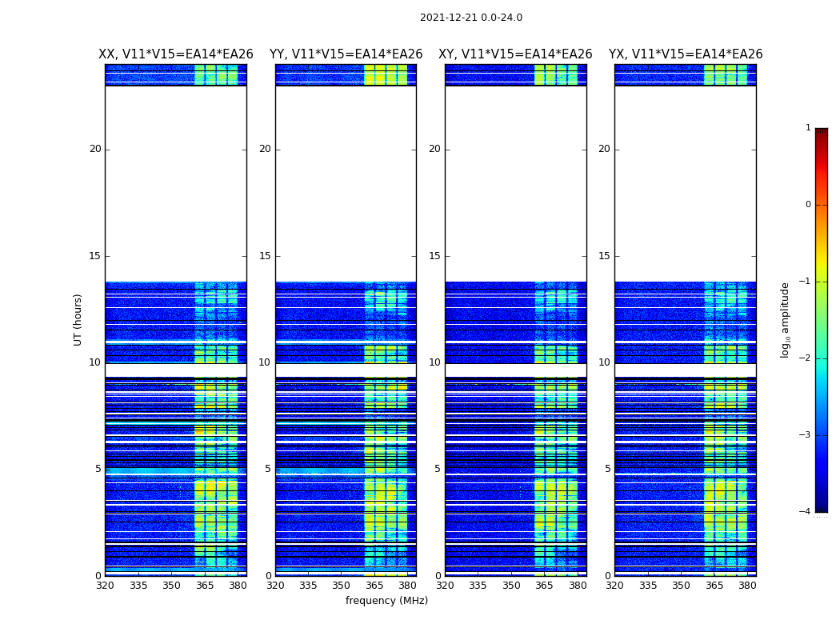Image resolution: width=840 pixels, height=640 pixels.
Task: Click the colorbar tick labeled 0
Action: point(808,205)
